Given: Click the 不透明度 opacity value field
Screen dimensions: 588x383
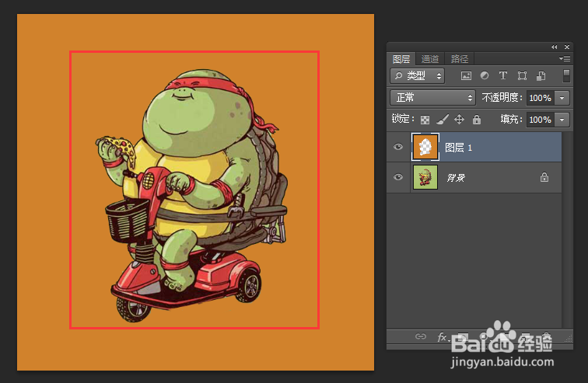Looking at the screenshot, I should (x=540, y=98).
